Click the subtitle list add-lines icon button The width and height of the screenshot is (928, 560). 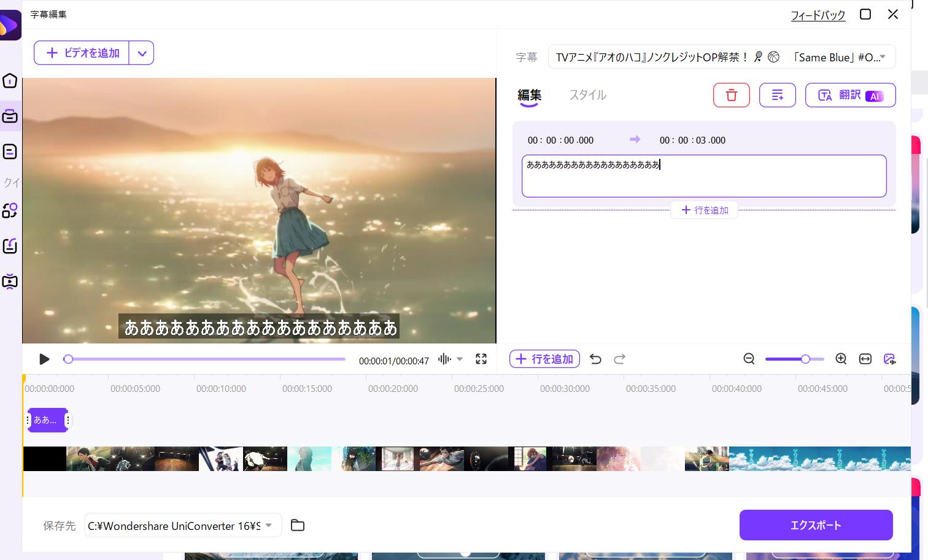pyautogui.click(x=778, y=95)
